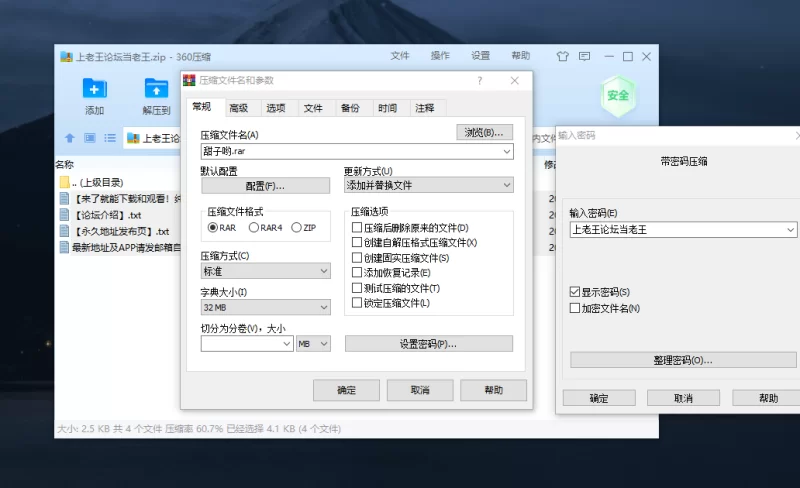Open 操作 menu in 360压缩
The height and width of the screenshot is (488, 800).
[440, 56]
